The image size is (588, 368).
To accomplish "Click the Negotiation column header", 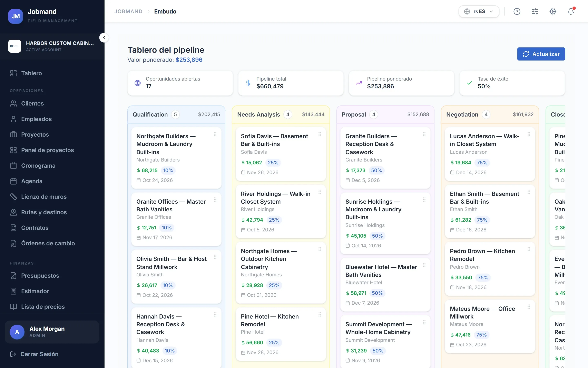I will (x=490, y=115).
